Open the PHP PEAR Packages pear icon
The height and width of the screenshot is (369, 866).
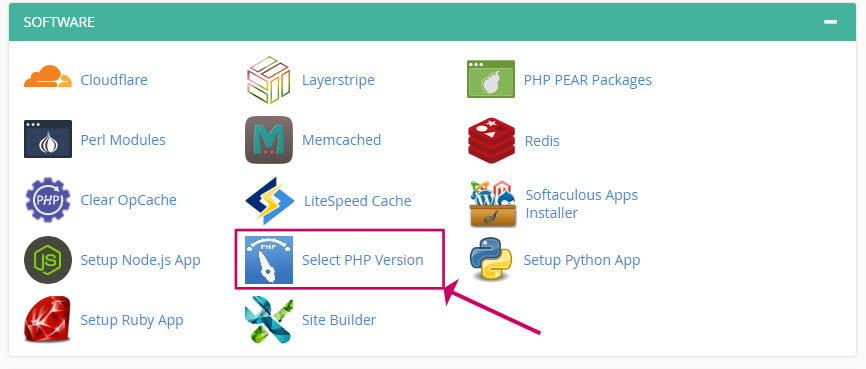click(490, 79)
